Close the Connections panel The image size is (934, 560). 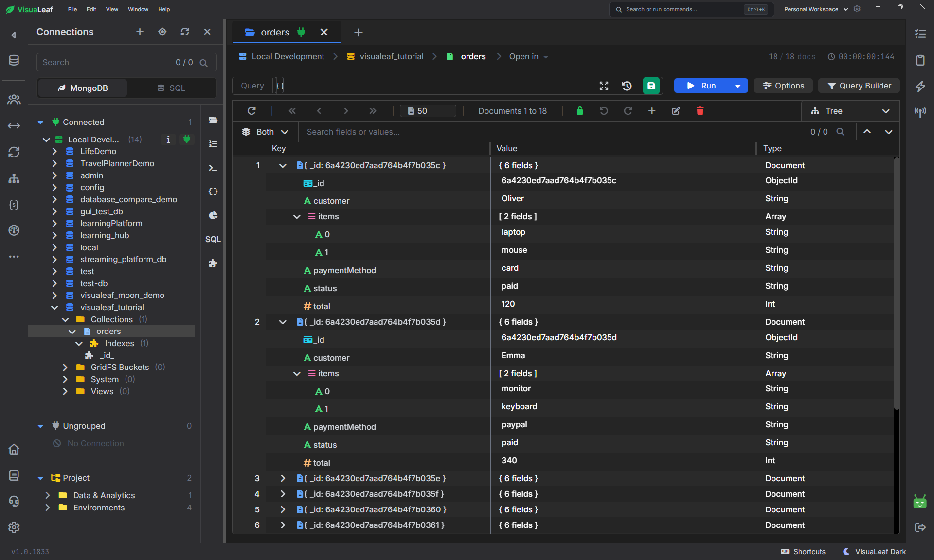207,32
